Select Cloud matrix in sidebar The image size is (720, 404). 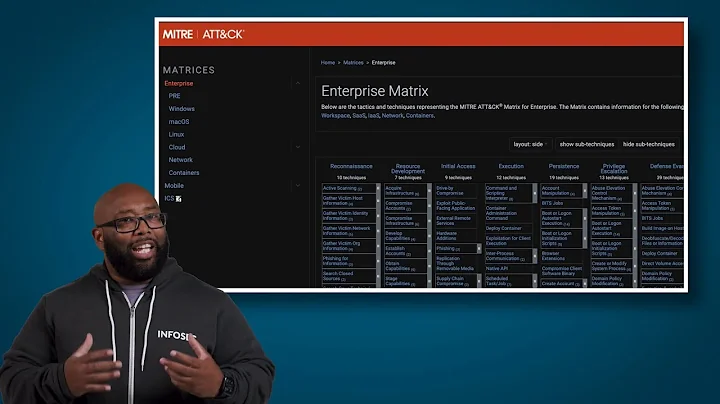tap(177, 147)
